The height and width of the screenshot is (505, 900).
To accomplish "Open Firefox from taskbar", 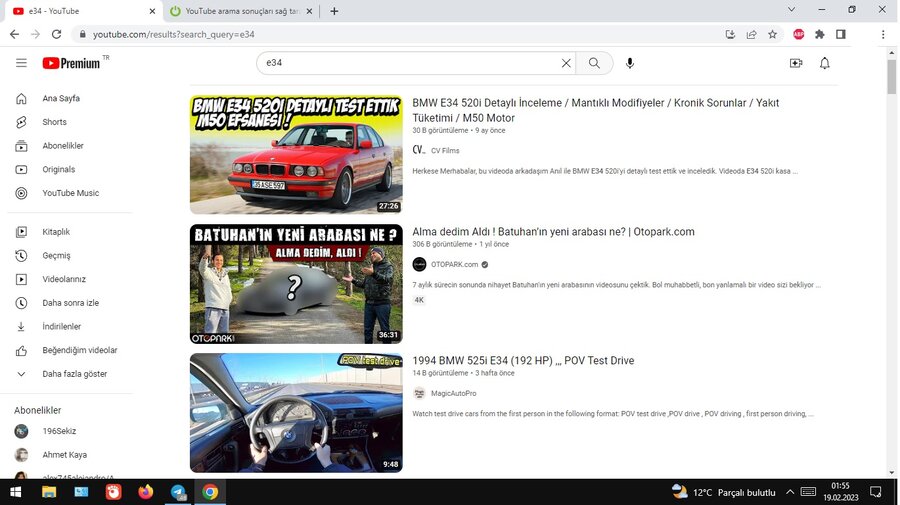I will 146,492.
